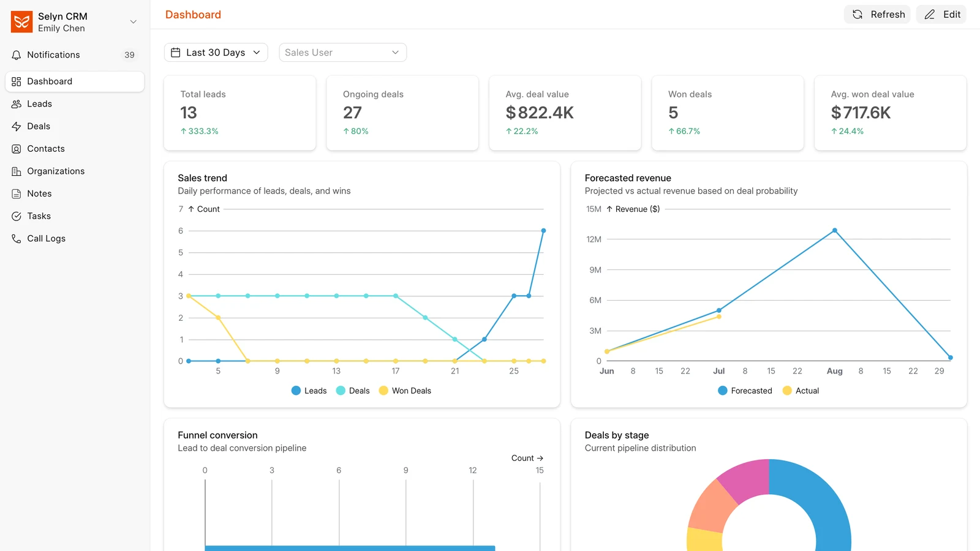This screenshot has width=980, height=551.
Task: Click the edit pencil icon
Action: (930, 14)
